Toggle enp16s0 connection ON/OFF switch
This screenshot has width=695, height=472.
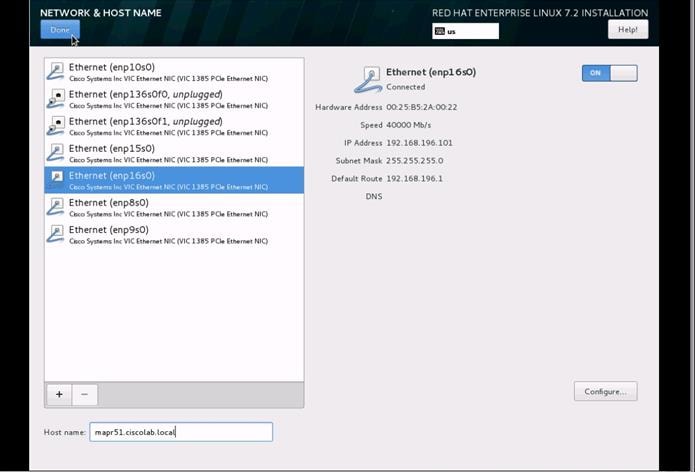pos(609,73)
